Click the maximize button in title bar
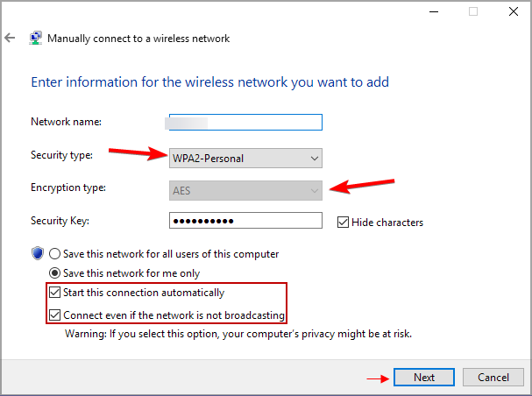Image resolution: width=532 pixels, height=396 pixels. 473,12
